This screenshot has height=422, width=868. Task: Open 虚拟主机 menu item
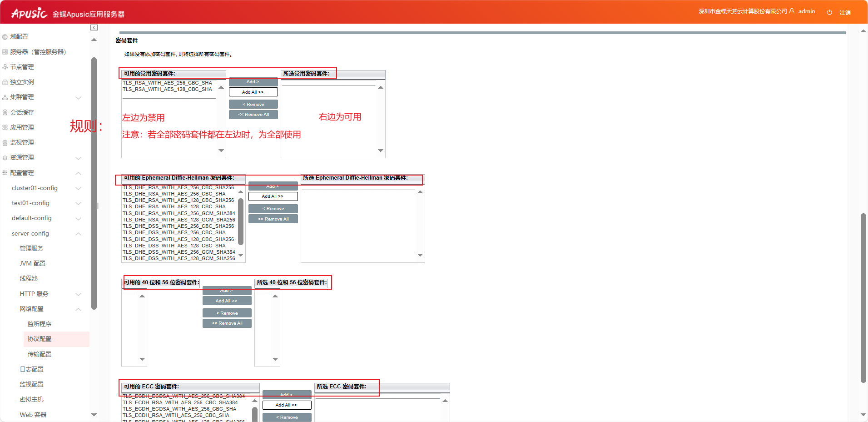pyautogui.click(x=31, y=399)
